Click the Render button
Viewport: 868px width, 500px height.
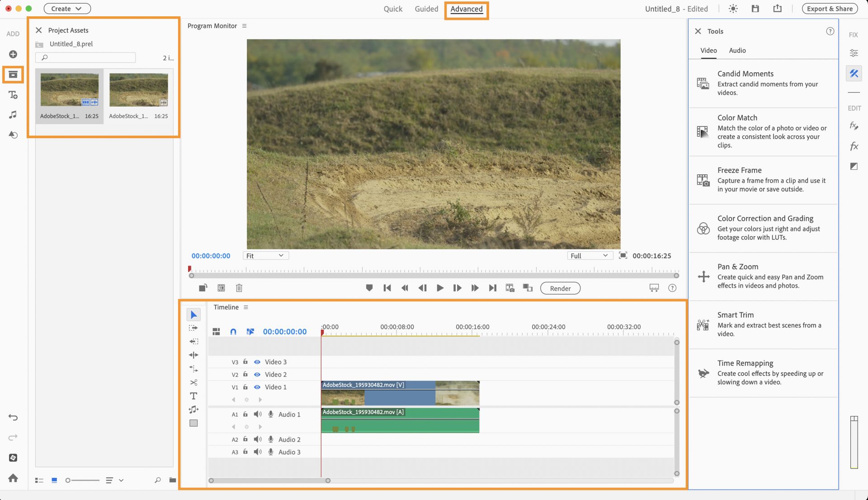pyautogui.click(x=560, y=289)
